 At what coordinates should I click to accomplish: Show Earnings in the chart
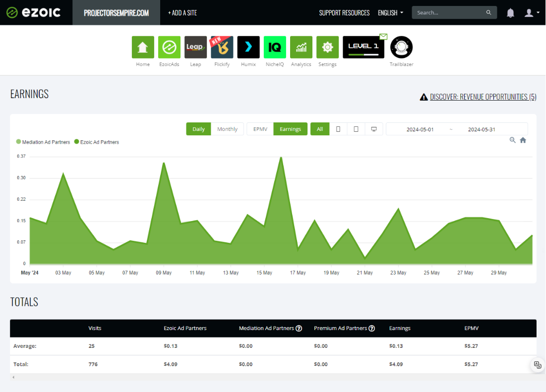(291, 129)
